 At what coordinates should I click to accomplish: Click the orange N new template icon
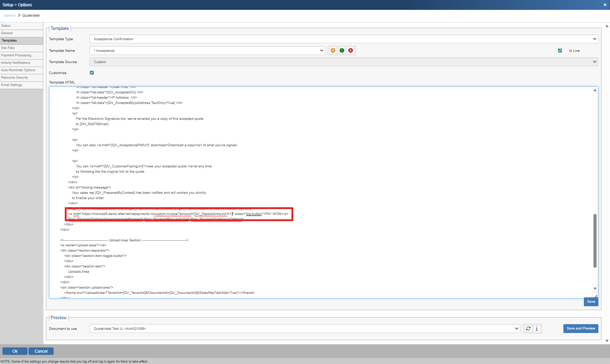point(333,51)
